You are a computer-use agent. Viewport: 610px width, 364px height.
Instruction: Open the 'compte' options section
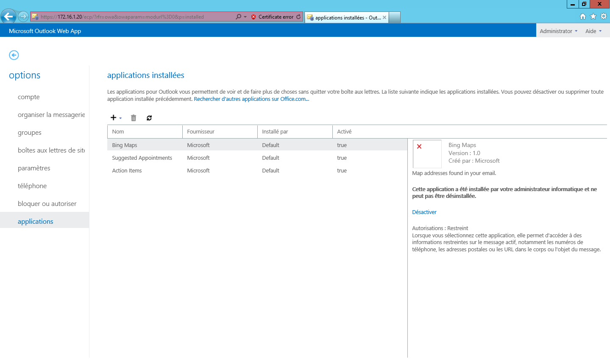tap(29, 97)
